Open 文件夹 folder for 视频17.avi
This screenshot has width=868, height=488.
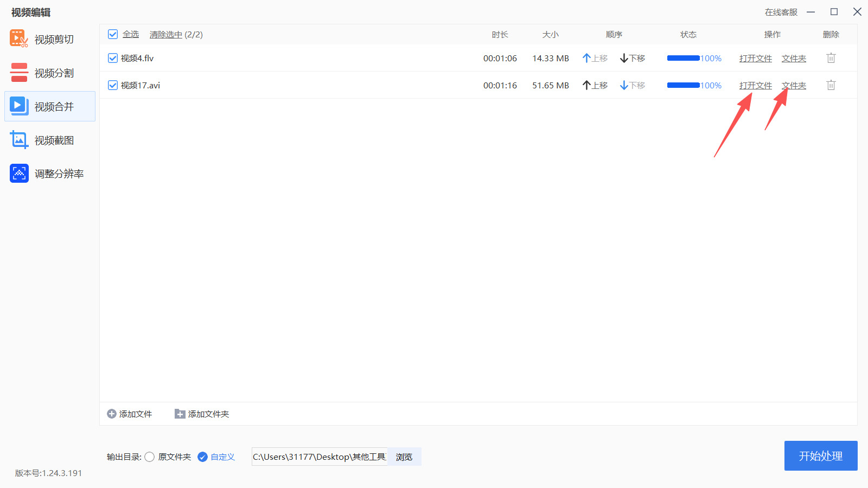point(794,85)
